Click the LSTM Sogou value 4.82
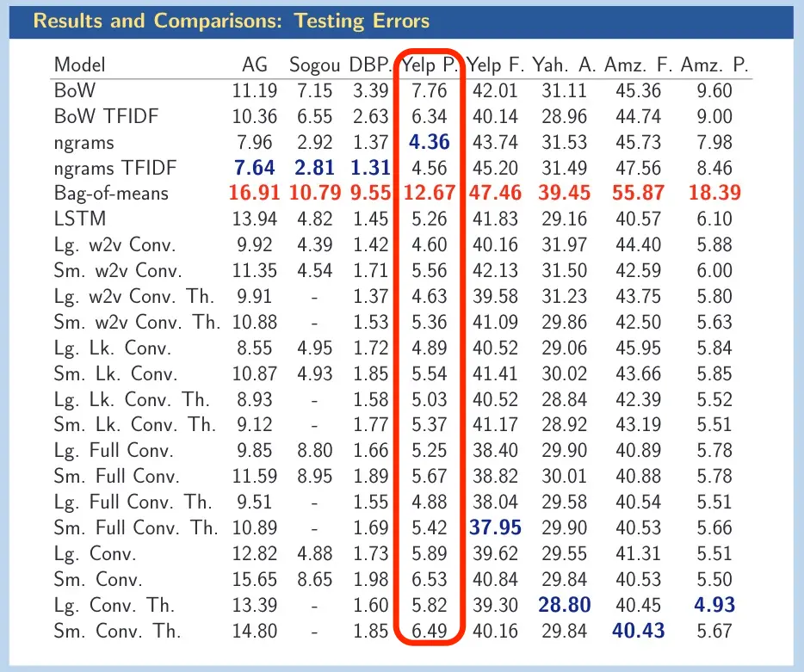Image resolution: width=804 pixels, height=672 pixels. coord(314,219)
